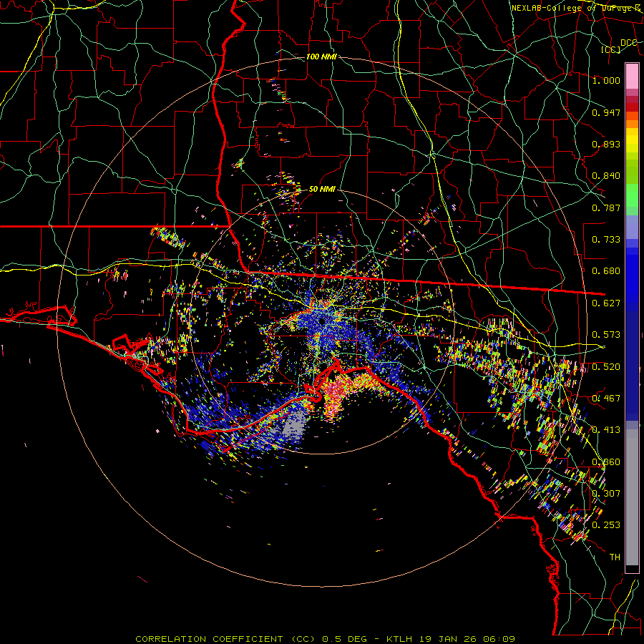
Task: Pick the gray lower segment of the color bar
Action: tap(632, 497)
